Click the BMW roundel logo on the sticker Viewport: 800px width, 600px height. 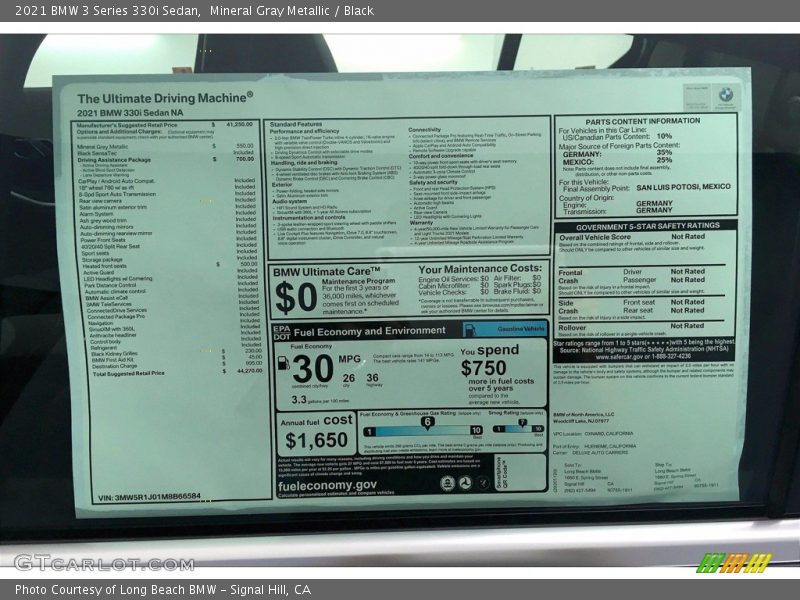click(726, 94)
